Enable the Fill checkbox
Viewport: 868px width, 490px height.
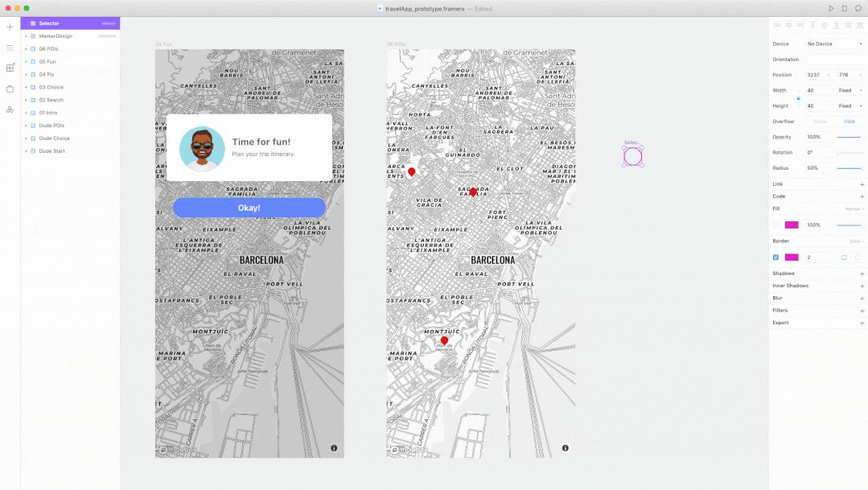(x=774, y=224)
